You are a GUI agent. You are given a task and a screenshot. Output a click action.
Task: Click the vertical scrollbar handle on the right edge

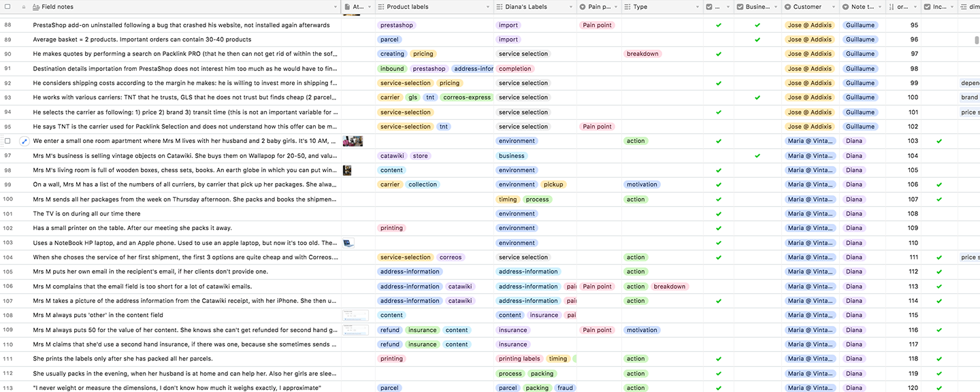[977, 39]
